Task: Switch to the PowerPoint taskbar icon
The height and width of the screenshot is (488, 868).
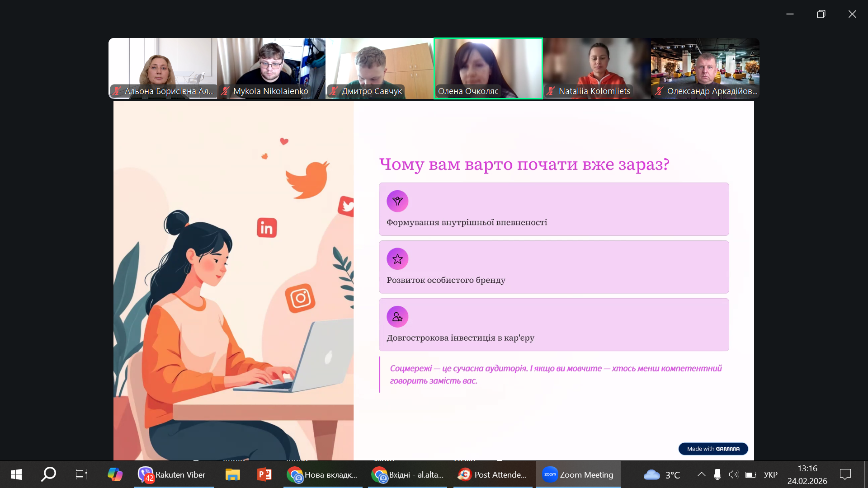Action: coord(264,474)
